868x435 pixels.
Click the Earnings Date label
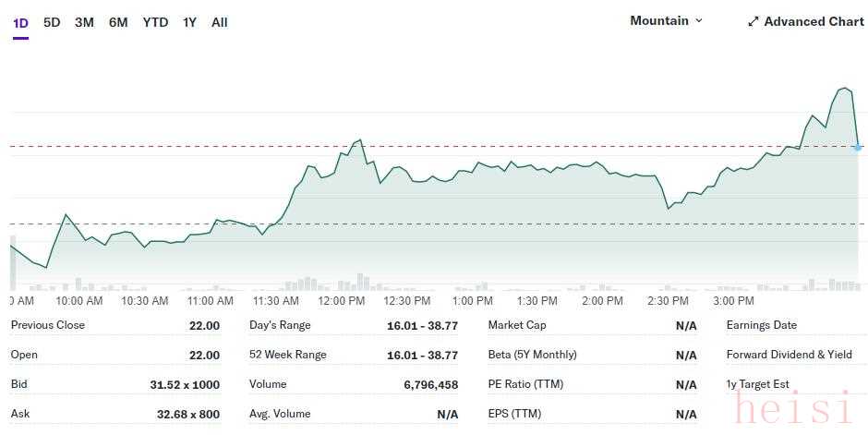click(x=762, y=325)
